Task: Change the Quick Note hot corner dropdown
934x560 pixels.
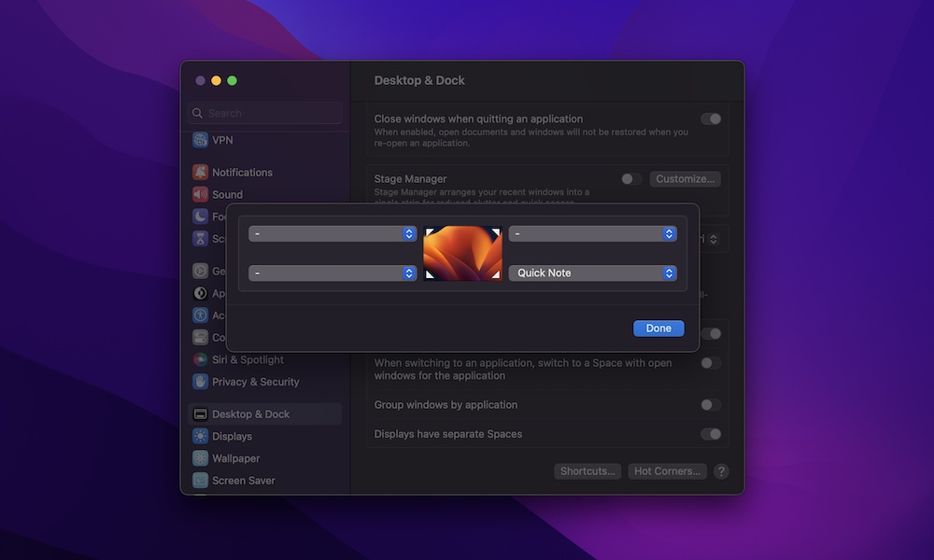Action: click(x=593, y=273)
